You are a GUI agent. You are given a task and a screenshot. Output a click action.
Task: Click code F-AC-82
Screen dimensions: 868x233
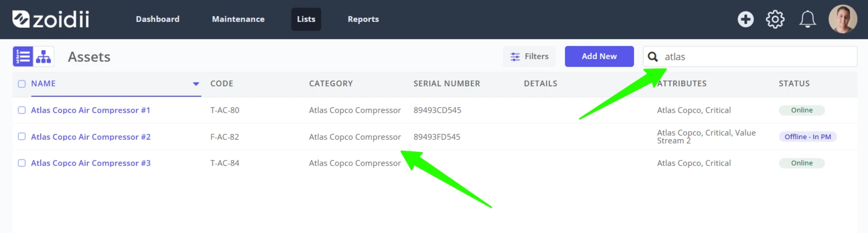(224, 137)
